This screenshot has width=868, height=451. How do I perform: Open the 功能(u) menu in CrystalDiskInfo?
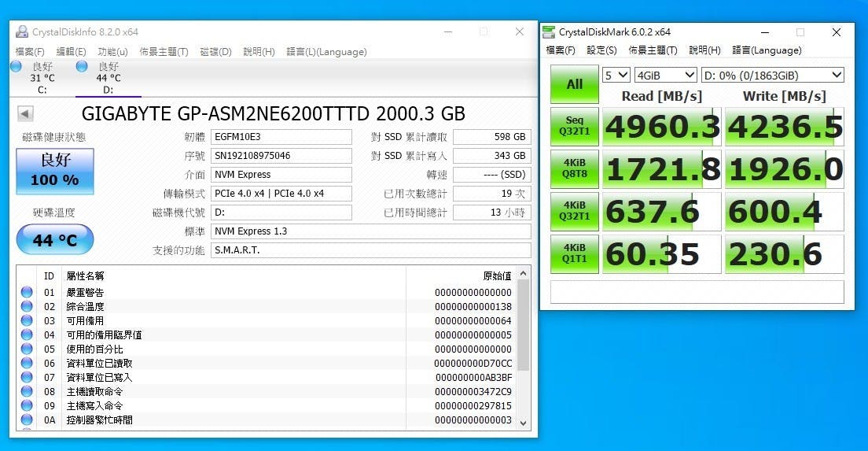113,51
